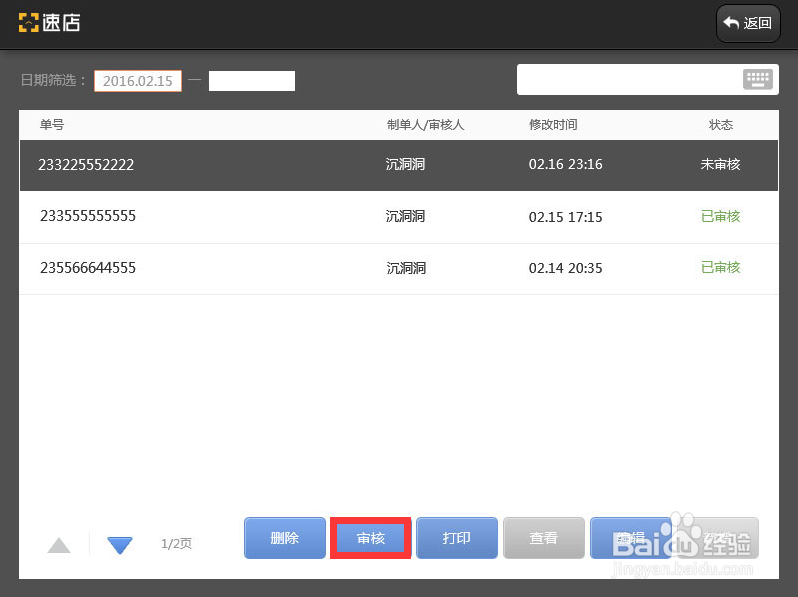This screenshot has height=597, width=798.
Task: Select order number 235566644555
Action: [x=88, y=268]
